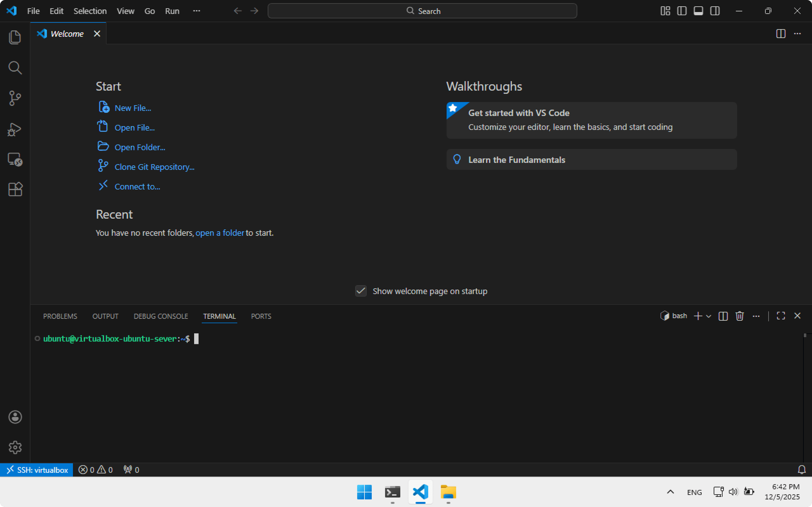This screenshot has height=507, width=812.
Task: Switch to the PORTS panel tab
Action: 261,316
